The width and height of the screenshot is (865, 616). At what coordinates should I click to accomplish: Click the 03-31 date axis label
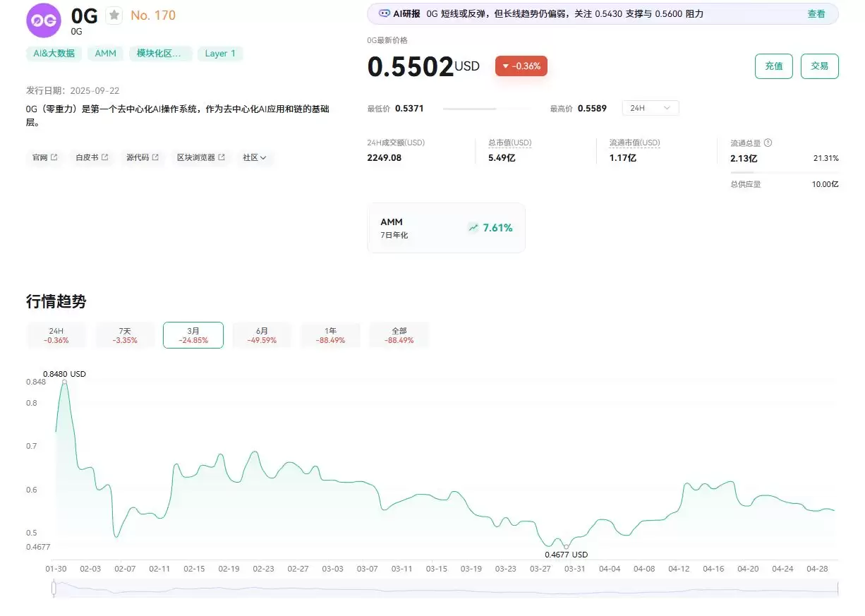point(575,569)
